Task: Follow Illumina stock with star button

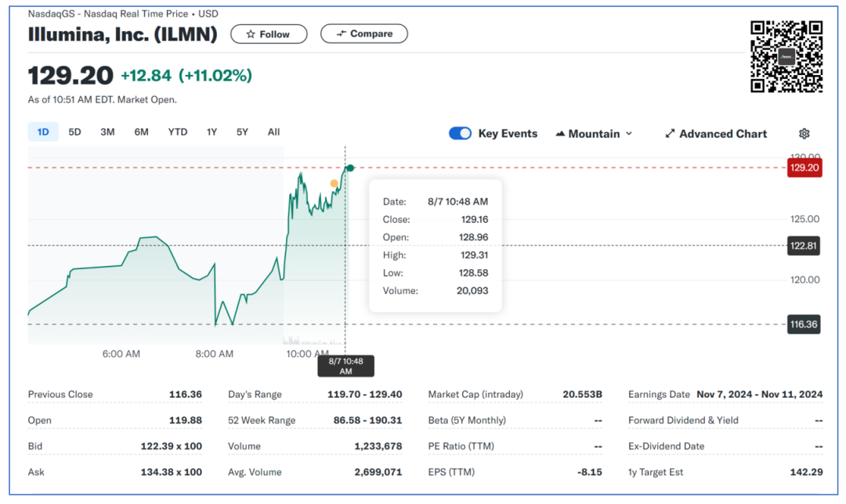Action: coord(268,34)
